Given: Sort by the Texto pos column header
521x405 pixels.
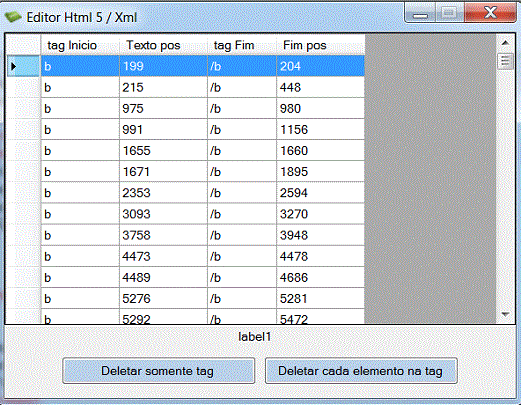Looking at the screenshot, I should click(163, 45).
